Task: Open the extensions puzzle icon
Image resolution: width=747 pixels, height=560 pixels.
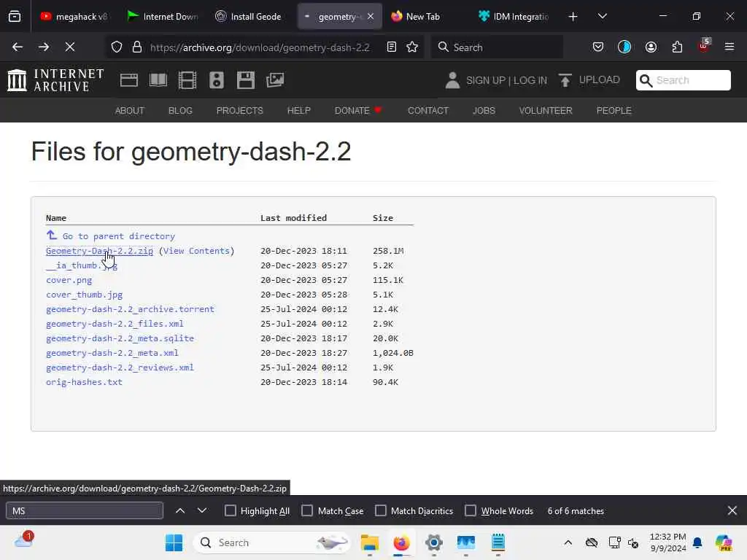Action: (x=678, y=47)
